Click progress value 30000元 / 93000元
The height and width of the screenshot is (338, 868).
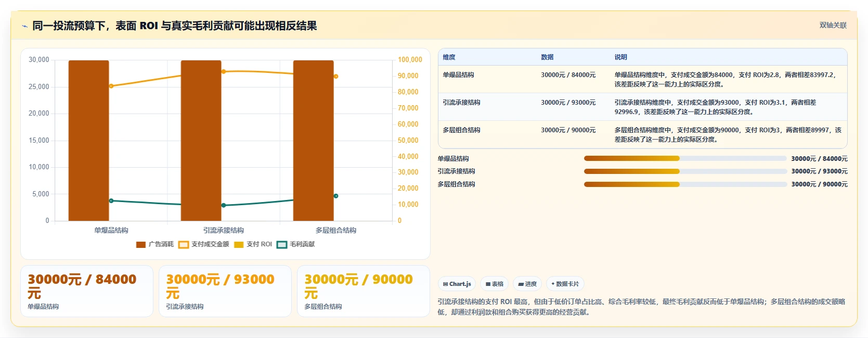pyautogui.click(x=819, y=171)
